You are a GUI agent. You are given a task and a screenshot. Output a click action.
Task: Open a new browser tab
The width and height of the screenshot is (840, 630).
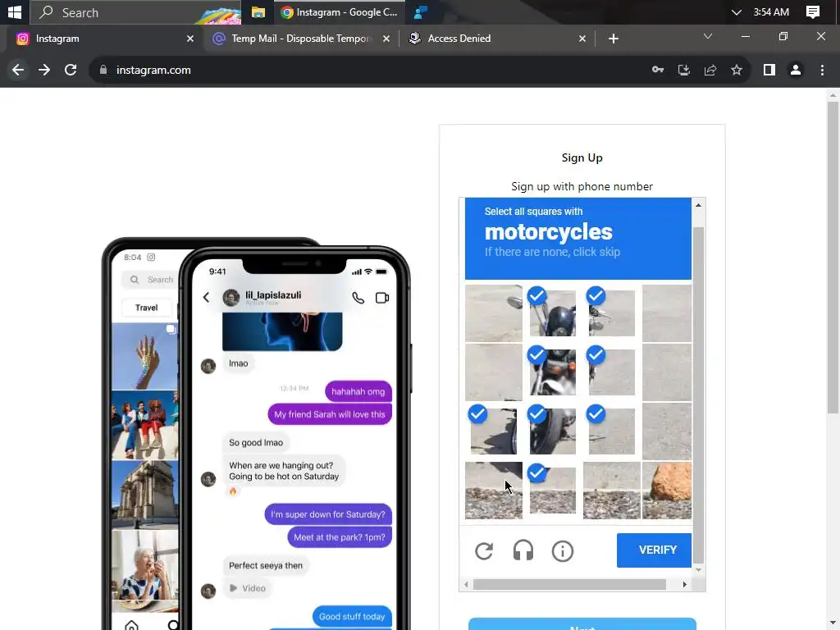pyautogui.click(x=614, y=39)
